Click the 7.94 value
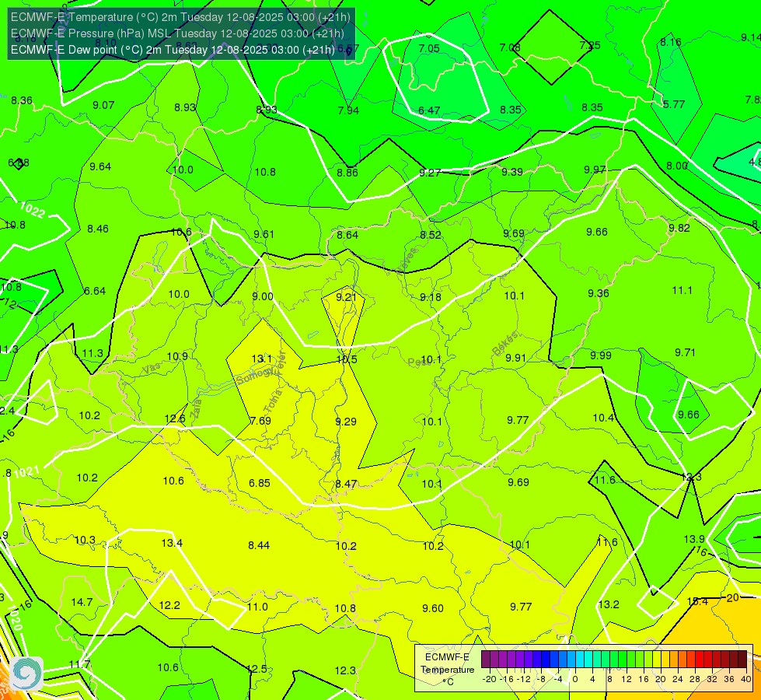Image resolution: width=761 pixels, height=700 pixels. point(348,110)
